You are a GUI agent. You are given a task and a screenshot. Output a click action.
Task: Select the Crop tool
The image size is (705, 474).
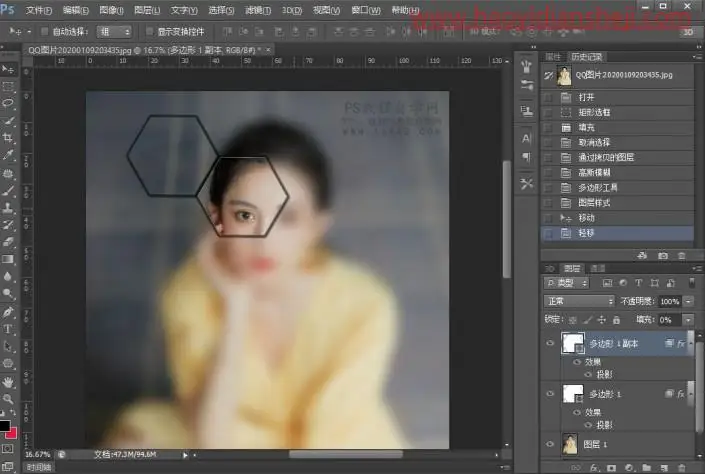(x=8, y=138)
